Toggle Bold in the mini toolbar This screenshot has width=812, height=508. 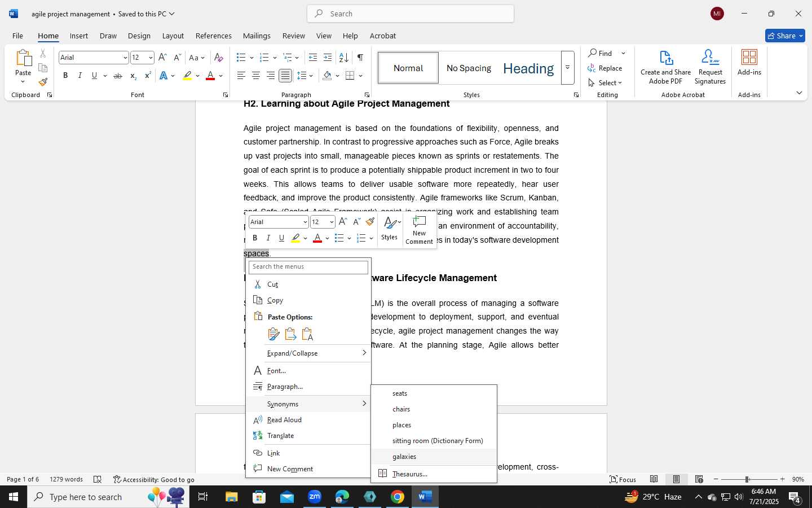255,238
